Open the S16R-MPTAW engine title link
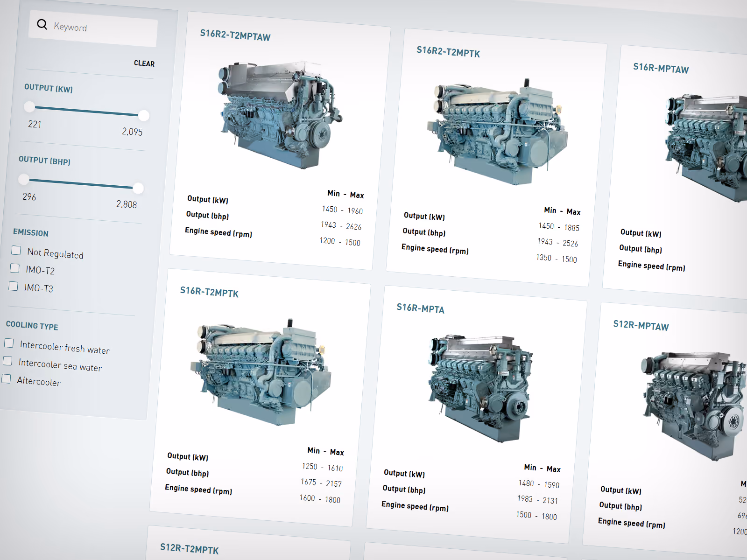 click(x=661, y=68)
